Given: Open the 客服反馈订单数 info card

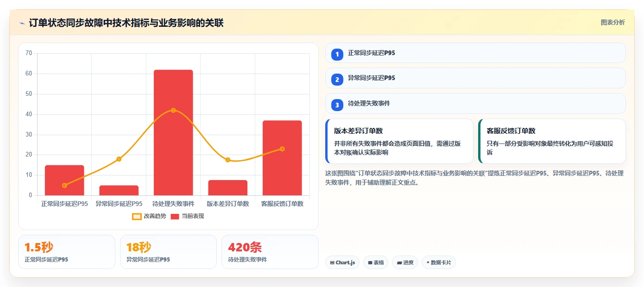Looking at the screenshot, I should pyautogui.click(x=552, y=141).
